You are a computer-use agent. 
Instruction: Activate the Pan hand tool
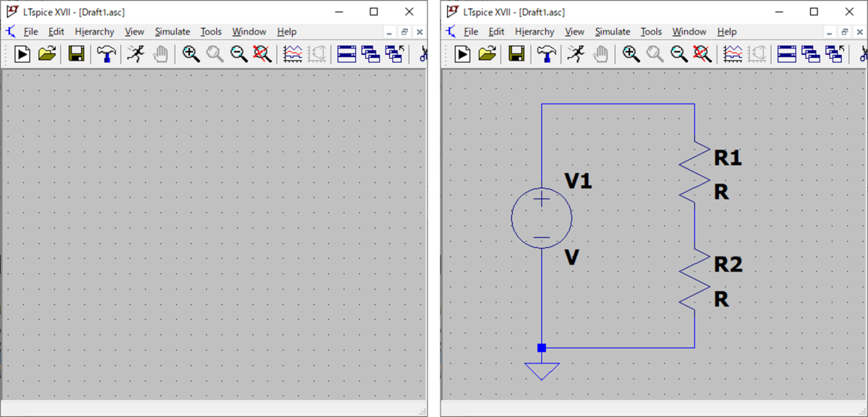coord(160,54)
